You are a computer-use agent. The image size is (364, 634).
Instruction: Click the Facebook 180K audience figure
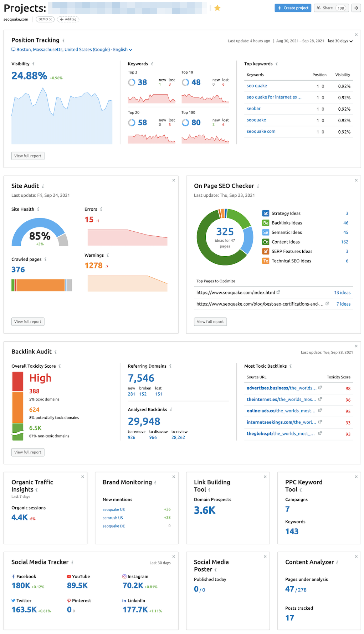pyautogui.click(x=21, y=586)
